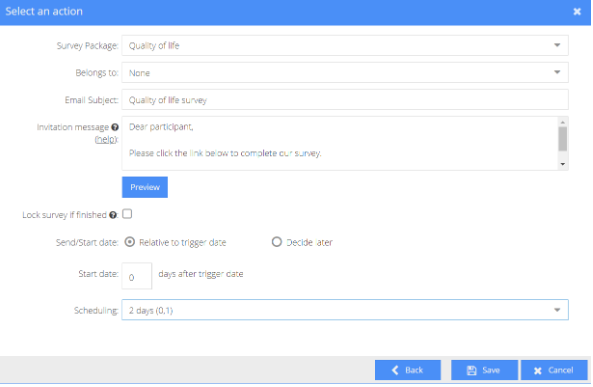Click inside the Invitation message text area

[x=339, y=143]
